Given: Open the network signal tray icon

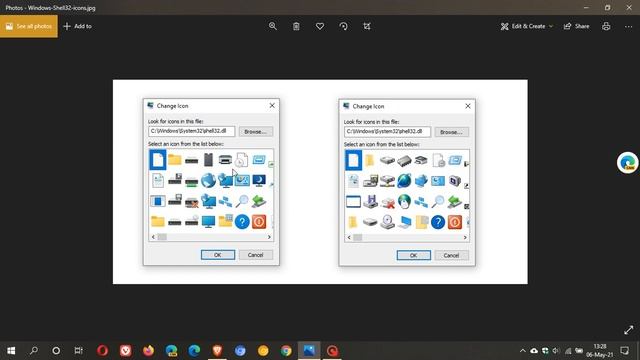Looking at the screenshot, I should click(x=568, y=351).
